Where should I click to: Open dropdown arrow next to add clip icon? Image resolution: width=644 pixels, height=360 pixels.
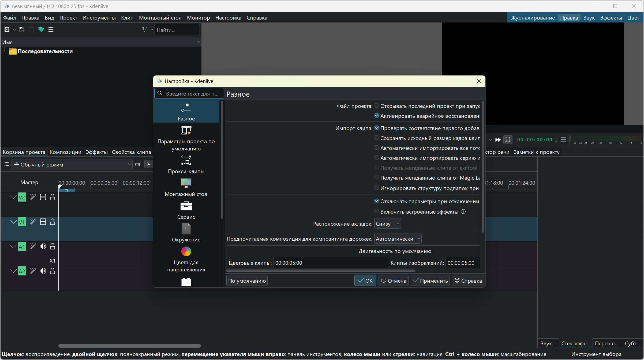click(14, 29)
